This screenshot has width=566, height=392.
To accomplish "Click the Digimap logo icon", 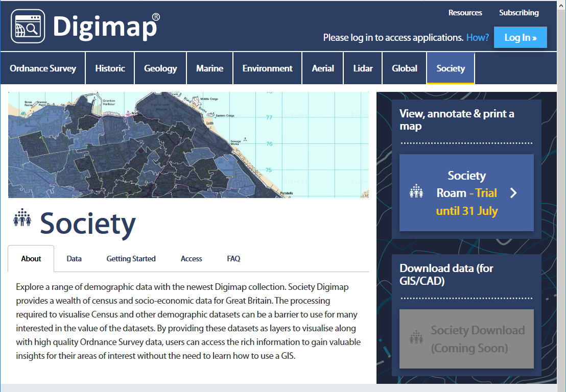I will 28,26.
